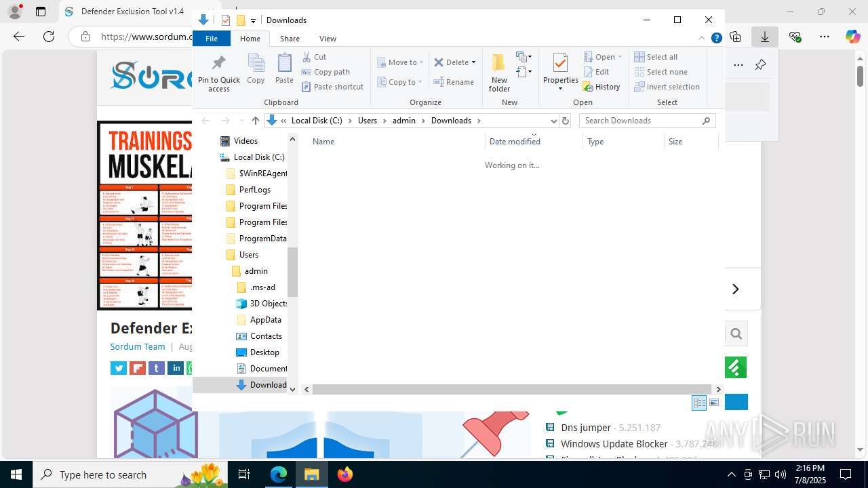
Task: Collapse the ribbon with chevron
Action: (703, 39)
